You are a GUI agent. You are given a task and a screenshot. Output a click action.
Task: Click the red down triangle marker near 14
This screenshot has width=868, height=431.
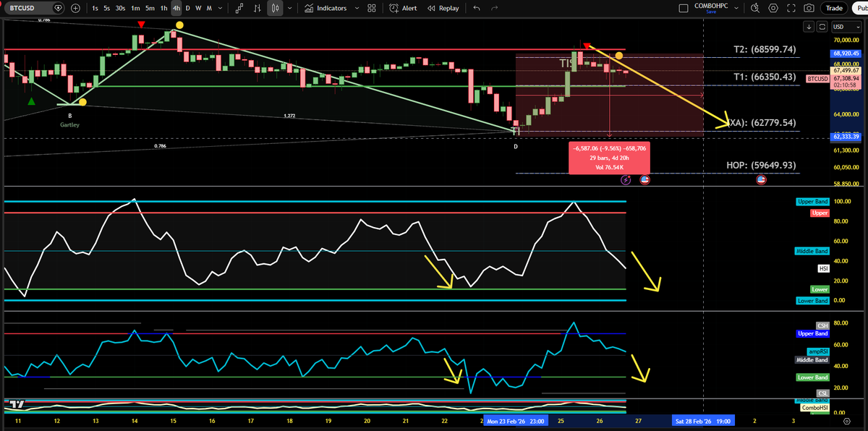[140, 25]
